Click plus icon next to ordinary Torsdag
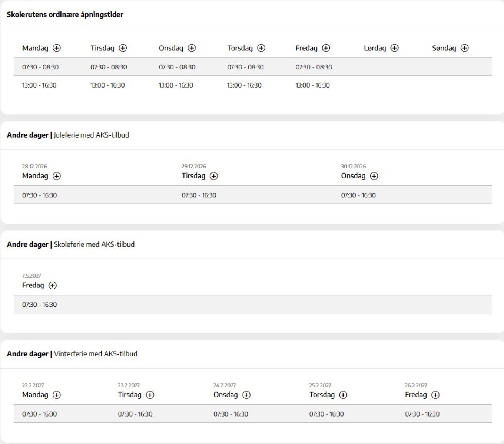Screen dimensions: 504x444 (261, 48)
